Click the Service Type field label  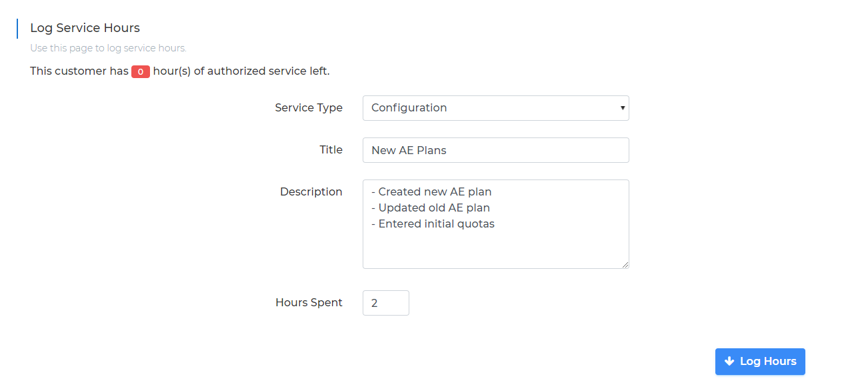(309, 107)
